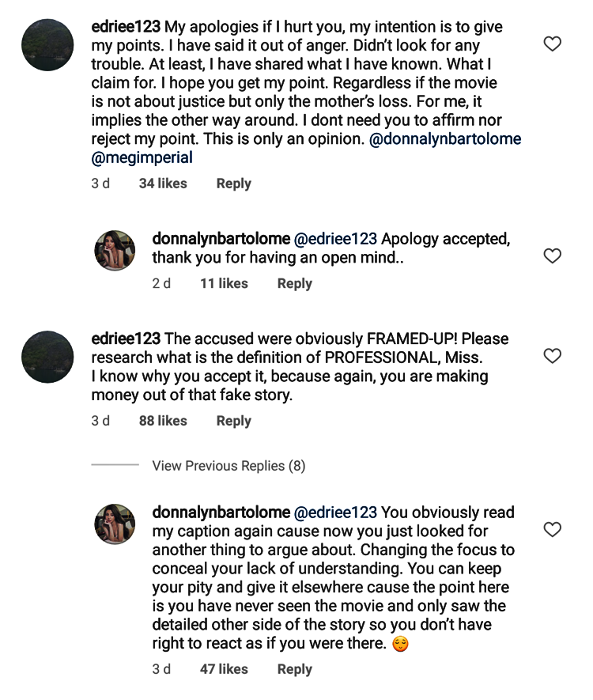Like edriee123's apology comment with the heart
The height and width of the screenshot is (700, 593).
(x=552, y=44)
